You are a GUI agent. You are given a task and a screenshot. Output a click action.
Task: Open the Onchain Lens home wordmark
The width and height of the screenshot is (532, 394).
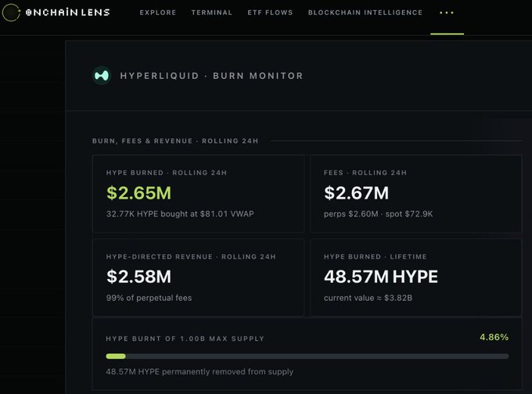(67, 13)
